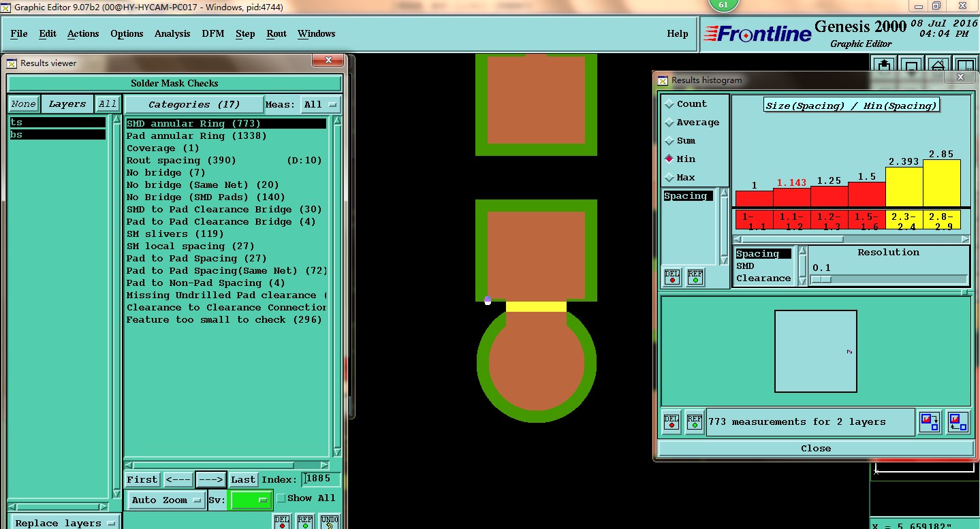Select layer ts in layers list
The image size is (980, 529).
[x=58, y=123]
